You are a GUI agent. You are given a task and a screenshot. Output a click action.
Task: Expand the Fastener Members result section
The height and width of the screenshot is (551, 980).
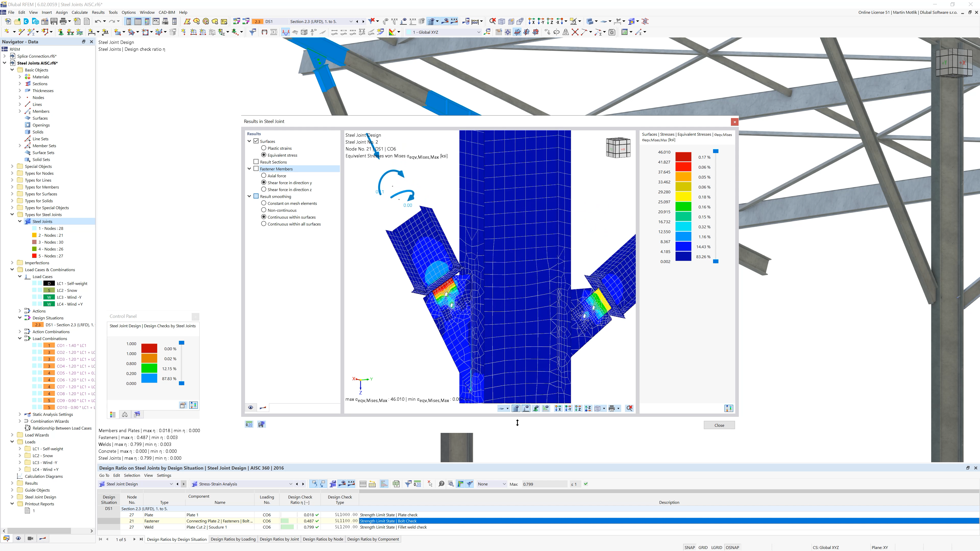250,169
